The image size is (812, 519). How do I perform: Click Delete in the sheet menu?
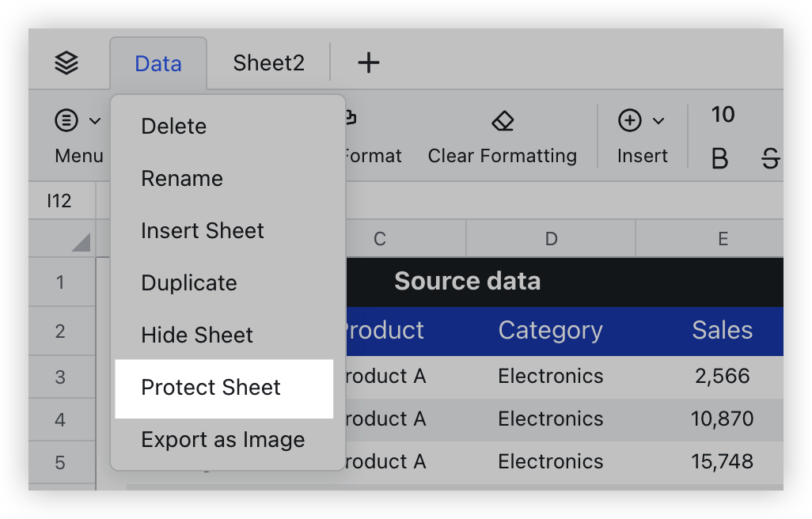[x=173, y=126]
